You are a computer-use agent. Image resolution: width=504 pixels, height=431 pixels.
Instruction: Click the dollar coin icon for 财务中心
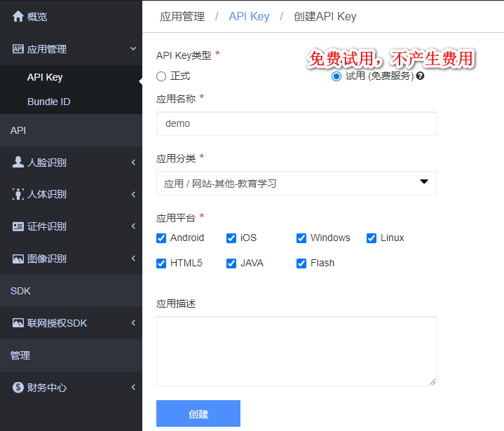tap(18, 388)
